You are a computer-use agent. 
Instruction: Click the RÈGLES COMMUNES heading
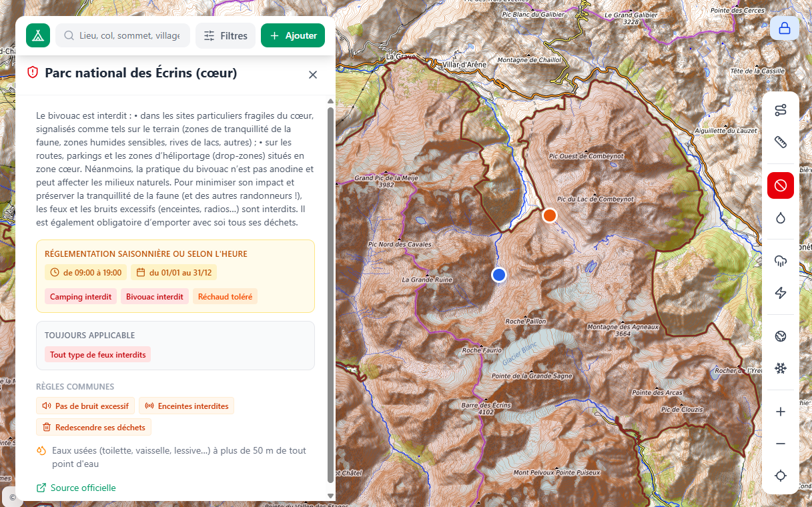click(75, 387)
